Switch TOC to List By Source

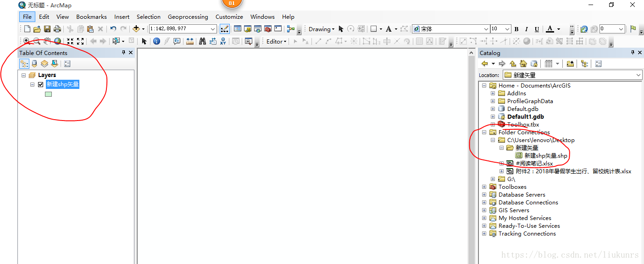coord(34,64)
